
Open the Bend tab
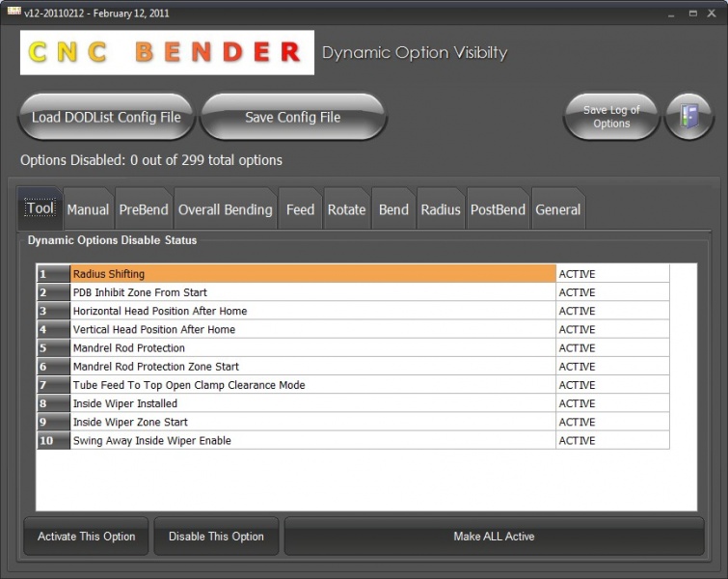click(393, 209)
